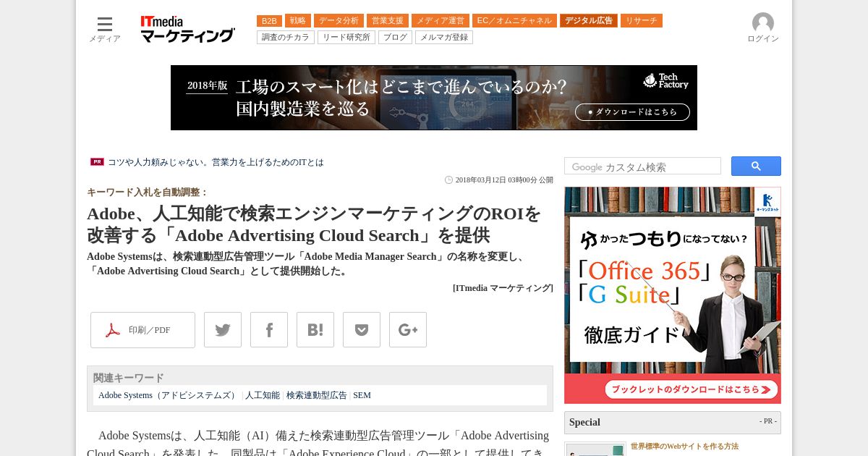Click the 人工知能 keyword link

click(x=263, y=395)
